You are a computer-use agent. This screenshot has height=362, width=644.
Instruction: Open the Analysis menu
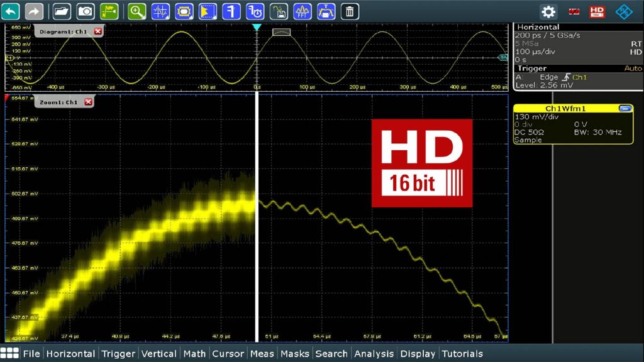pos(374,354)
